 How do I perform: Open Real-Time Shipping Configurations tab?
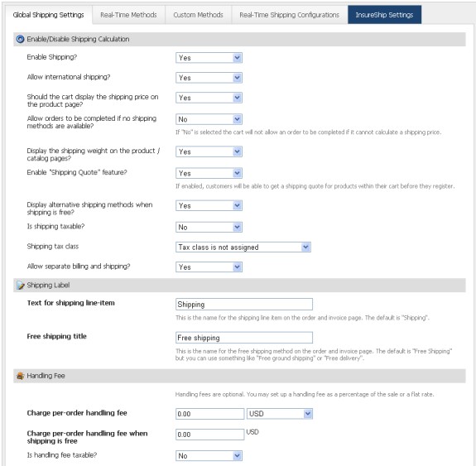coord(289,15)
